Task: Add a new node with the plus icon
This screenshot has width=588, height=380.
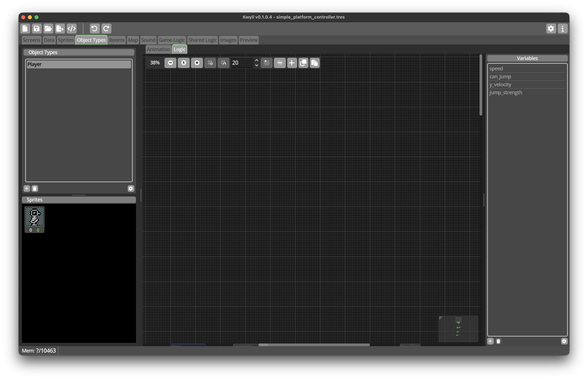Action: tap(292, 63)
